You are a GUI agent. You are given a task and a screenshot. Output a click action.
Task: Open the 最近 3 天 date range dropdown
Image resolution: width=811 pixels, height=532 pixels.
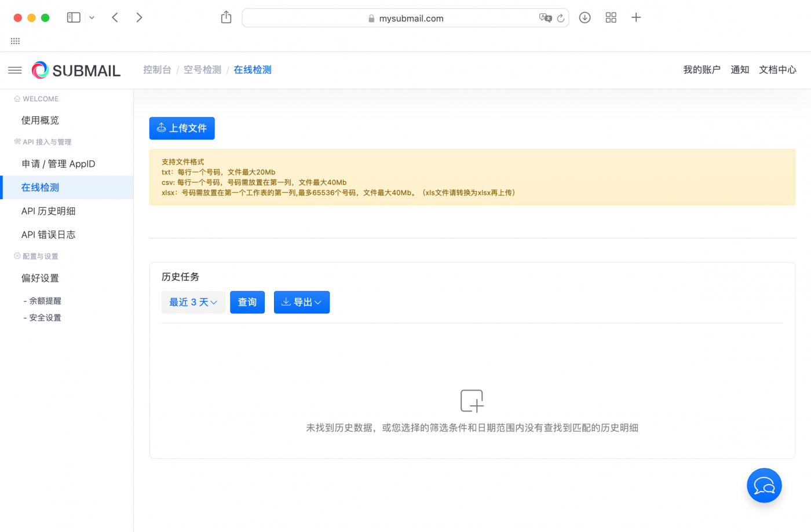click(193, 302)
